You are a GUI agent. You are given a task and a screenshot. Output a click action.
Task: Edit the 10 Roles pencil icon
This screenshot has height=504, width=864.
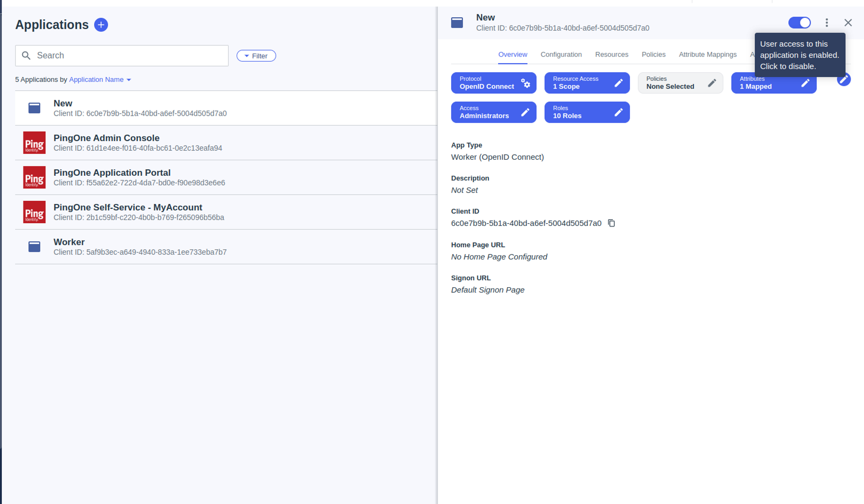[x=618, y=112]
